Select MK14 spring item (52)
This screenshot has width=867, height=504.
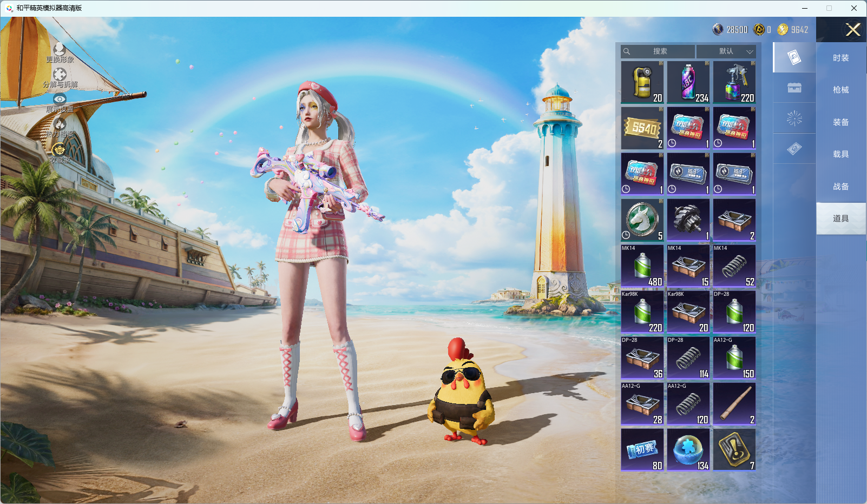tap(734, 266)
